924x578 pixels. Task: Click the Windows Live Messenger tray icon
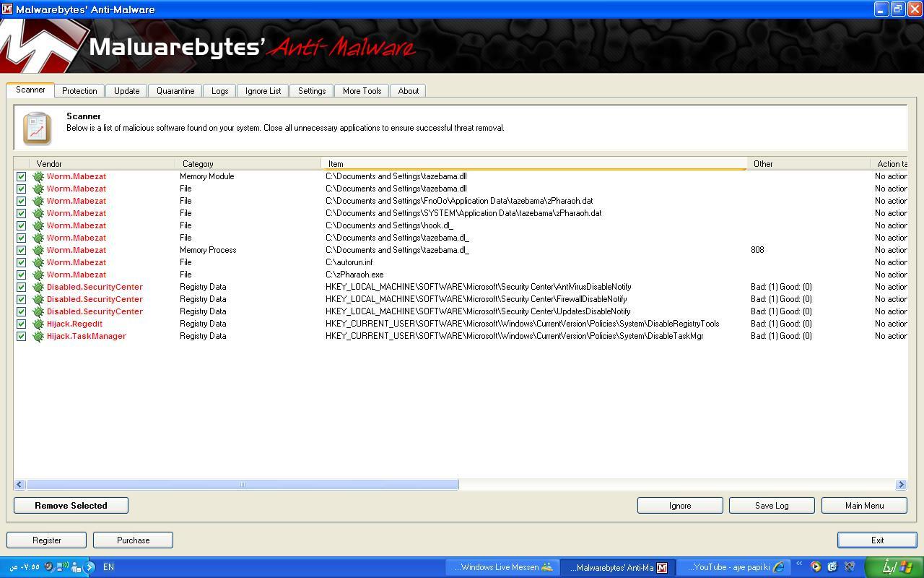tap(77, 567)
